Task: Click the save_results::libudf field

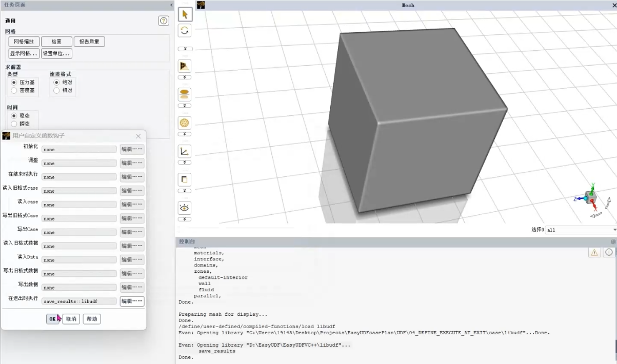Action: click(79, 301)
